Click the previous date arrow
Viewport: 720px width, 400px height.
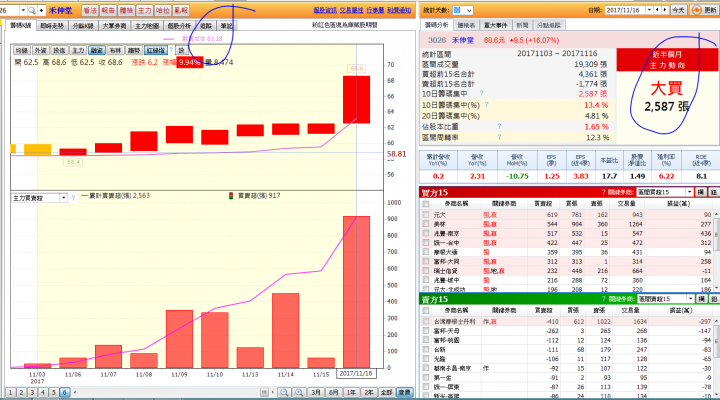pyautogui.click(x=657, y=10)
